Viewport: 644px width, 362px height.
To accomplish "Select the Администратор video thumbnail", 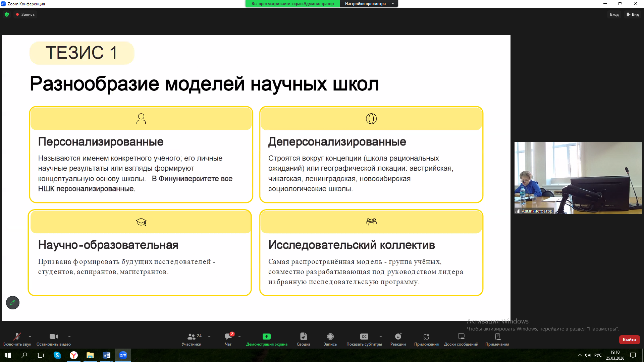I will point(578,178).
